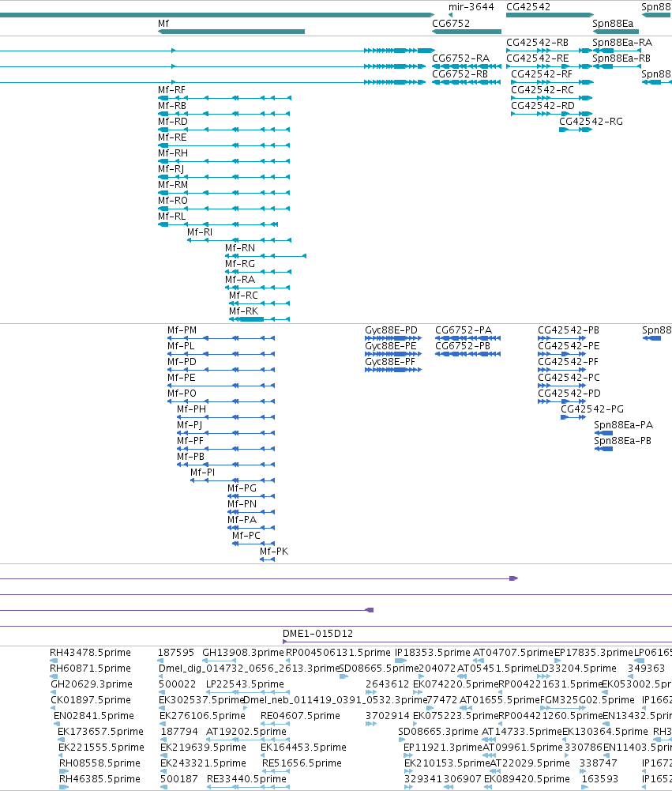Select protein Gyc88E-PD
The height and width of the screenshot is (791, 672).
coord(393,338)
